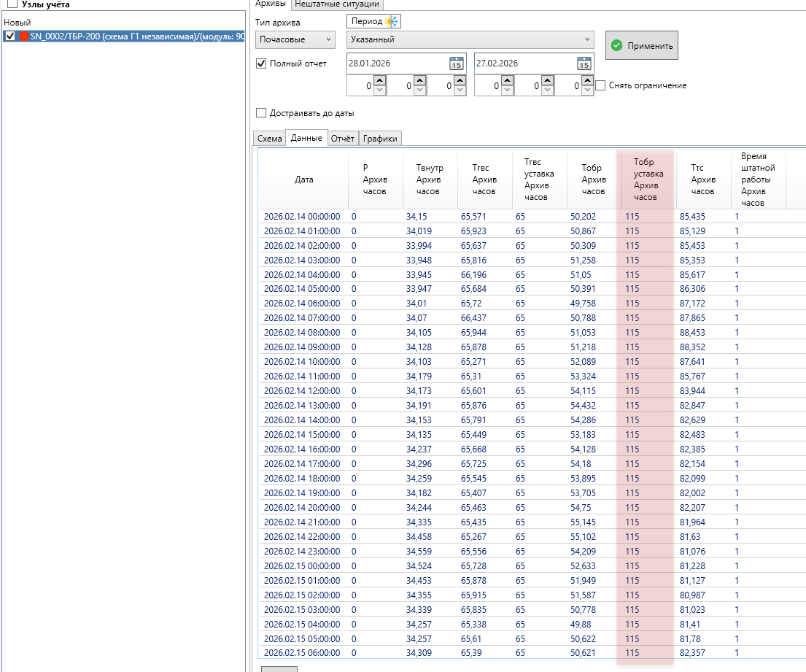Switch to the Схема tab

pyautogui.click(x=269, y=139)
